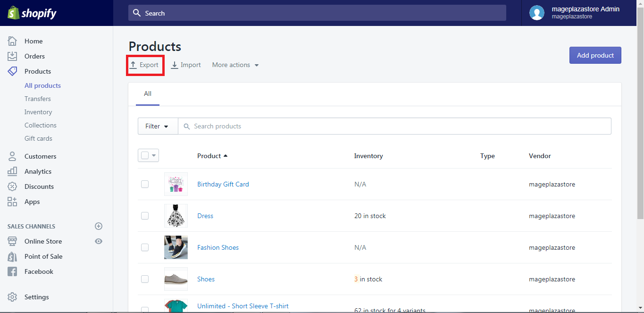Click the Fashion Shoes thumbnail

[x=176, y=247]
